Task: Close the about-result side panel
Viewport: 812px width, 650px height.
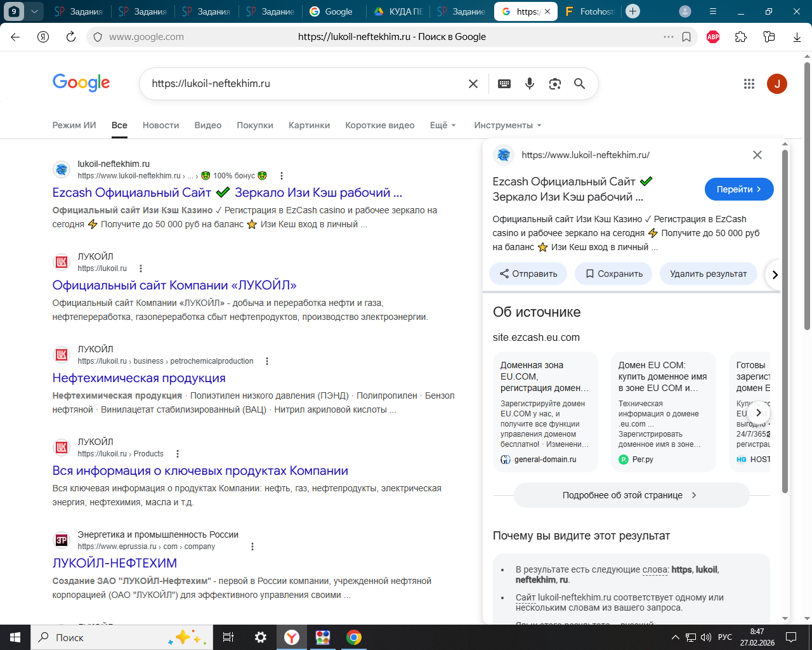Action: (757, 155)
